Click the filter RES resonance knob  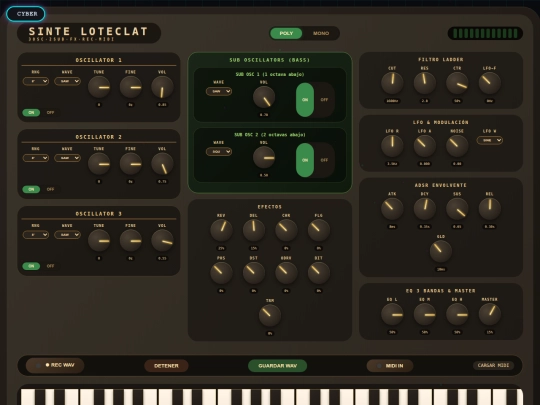tap(425, 83)
